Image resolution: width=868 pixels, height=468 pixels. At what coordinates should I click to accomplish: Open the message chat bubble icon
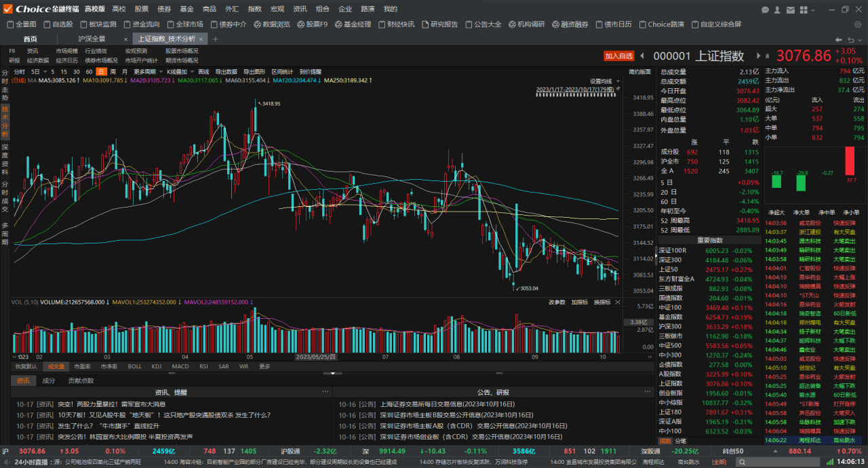pos(766,9)
